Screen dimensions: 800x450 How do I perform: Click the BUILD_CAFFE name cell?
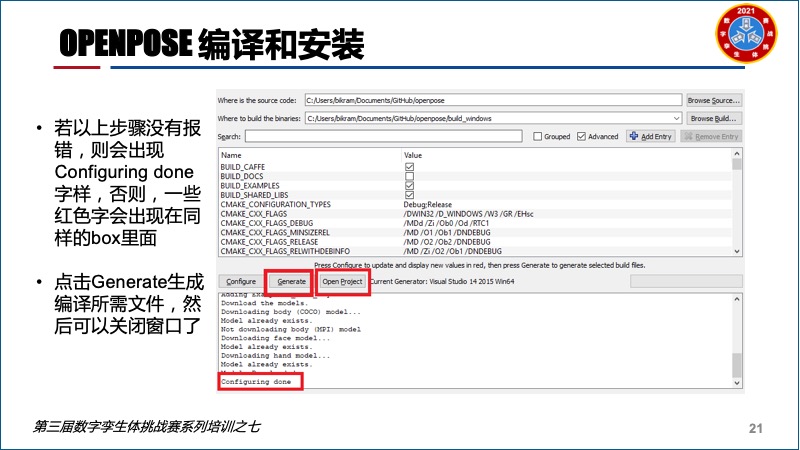pos(243,167)
